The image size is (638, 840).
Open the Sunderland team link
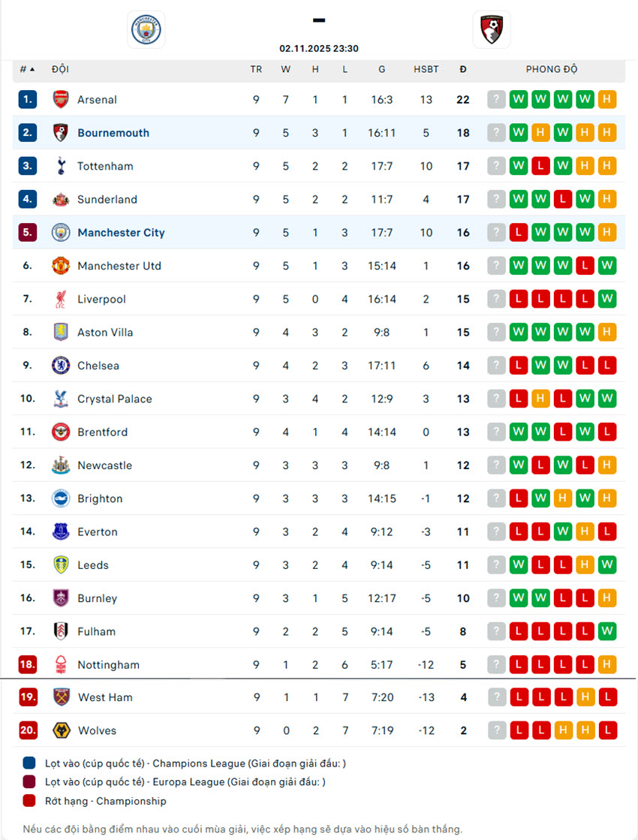pos(107,200)
